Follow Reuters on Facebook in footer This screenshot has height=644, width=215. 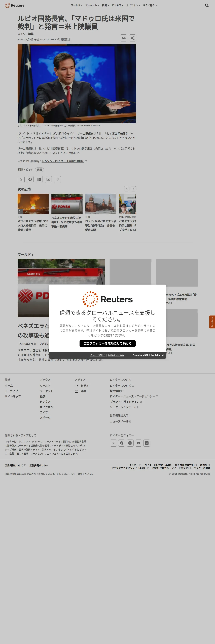pos(122,443)
